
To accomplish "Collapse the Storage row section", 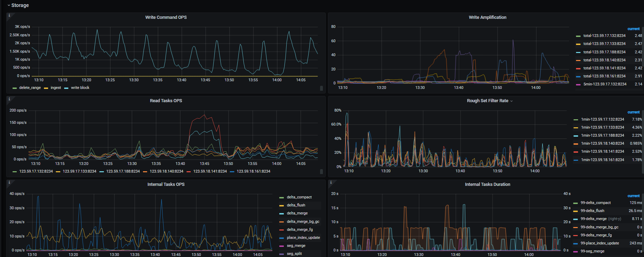I will 9,5.
